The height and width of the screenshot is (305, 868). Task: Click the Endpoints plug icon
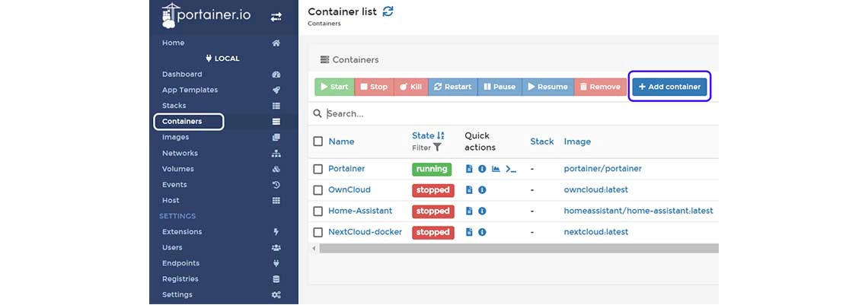276,264
